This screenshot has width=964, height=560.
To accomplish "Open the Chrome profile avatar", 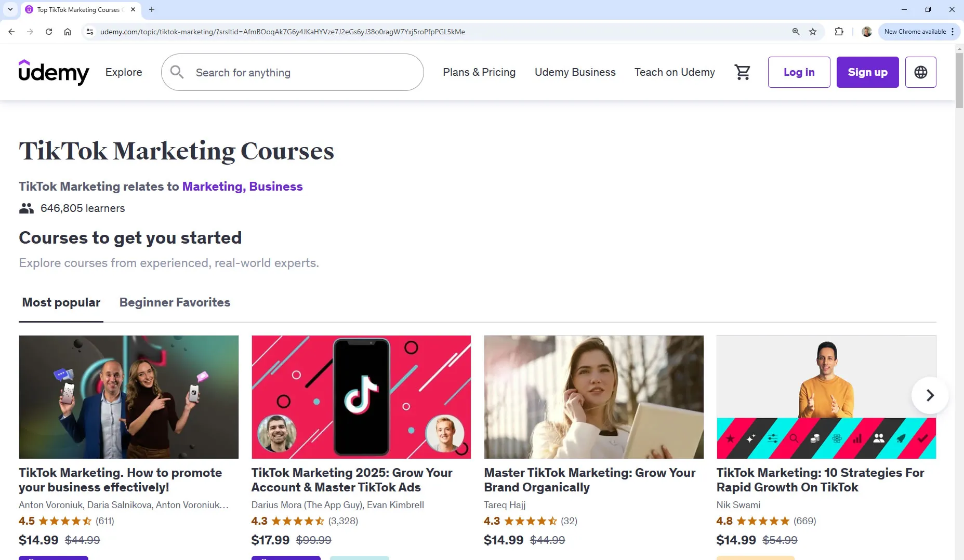I will (x=866, y=32).
